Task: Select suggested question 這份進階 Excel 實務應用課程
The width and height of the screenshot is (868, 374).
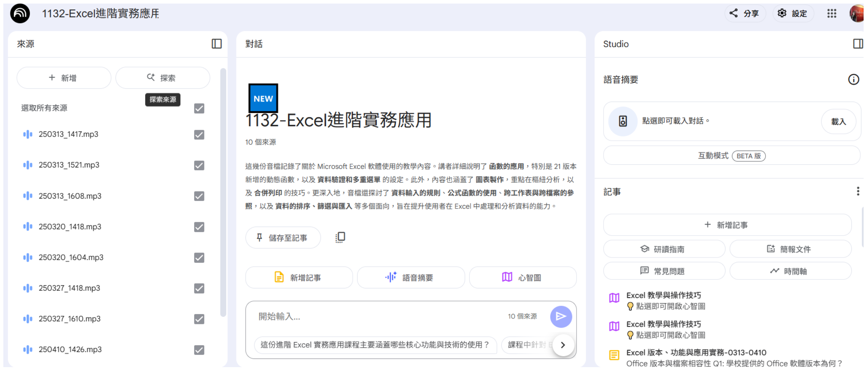Action: 375,345
